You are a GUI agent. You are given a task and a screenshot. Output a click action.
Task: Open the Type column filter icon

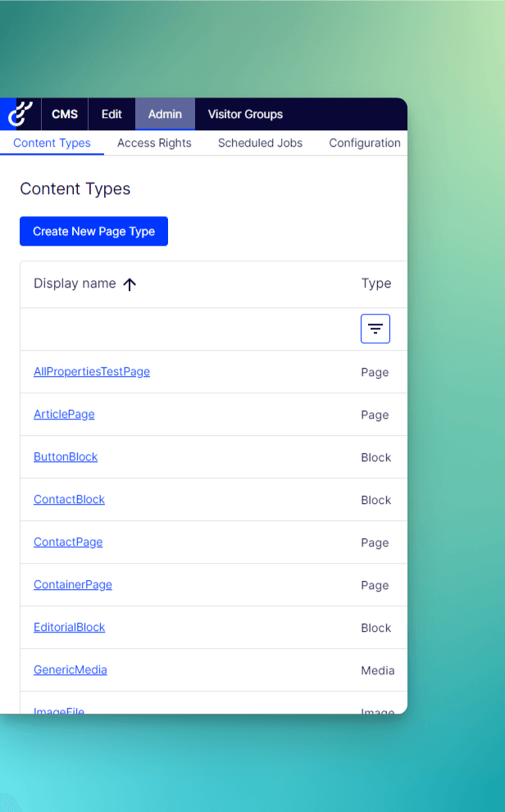375,329
